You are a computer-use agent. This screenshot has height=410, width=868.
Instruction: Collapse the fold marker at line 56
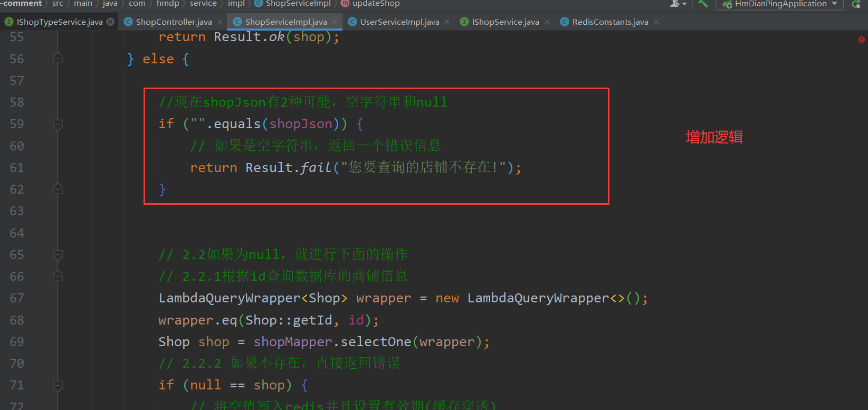58,58
